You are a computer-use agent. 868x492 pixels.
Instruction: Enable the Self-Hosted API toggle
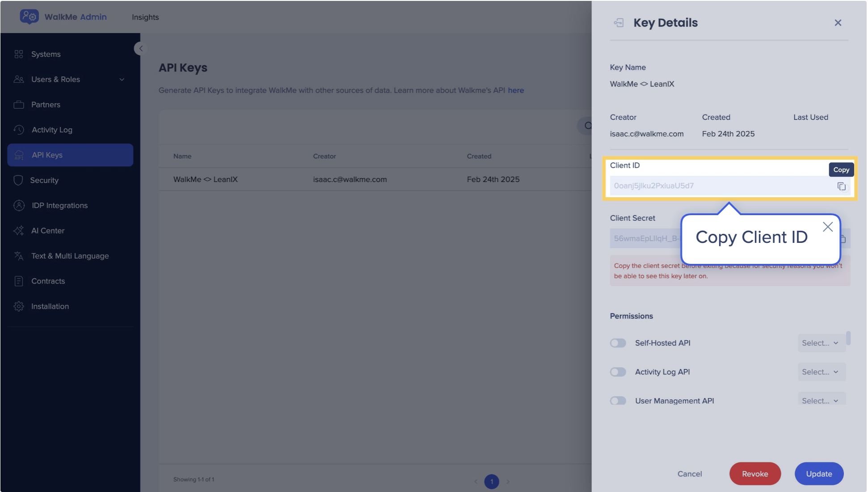point(618,343)
